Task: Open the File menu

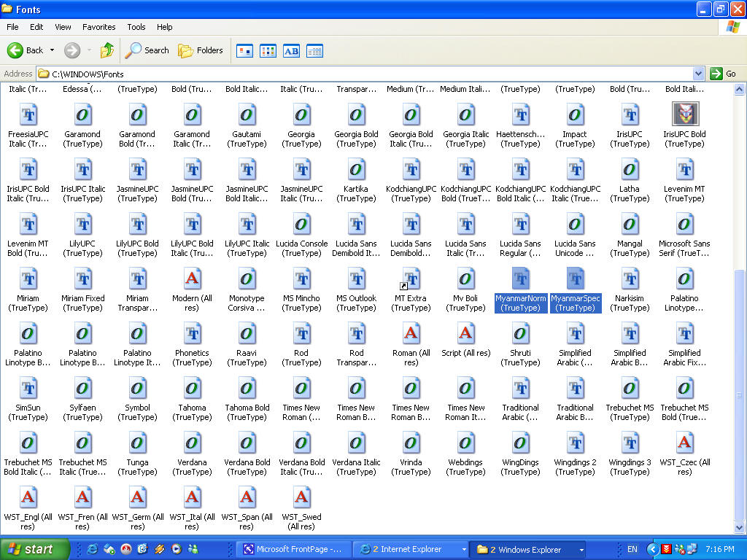Action: [x=12, y=27]
